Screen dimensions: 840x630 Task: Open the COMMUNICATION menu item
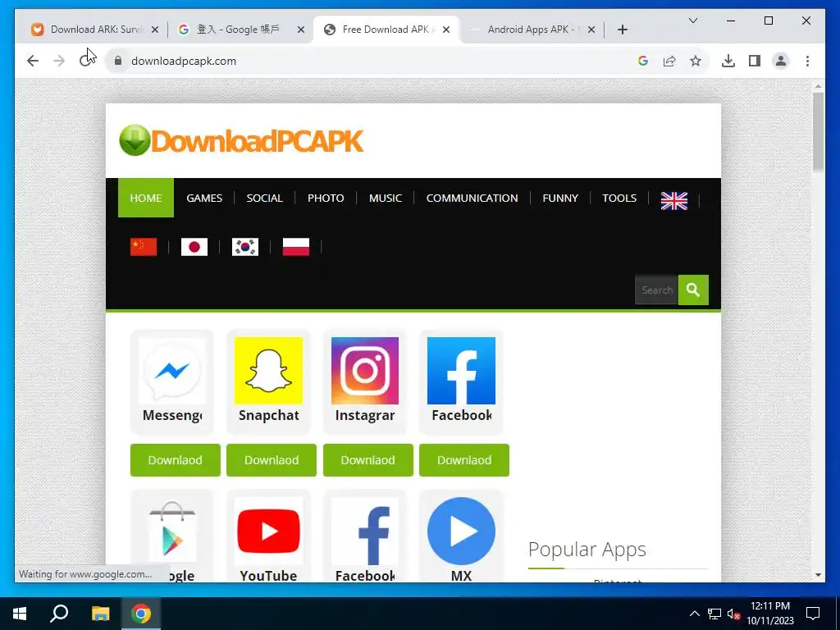pos(472,198)
